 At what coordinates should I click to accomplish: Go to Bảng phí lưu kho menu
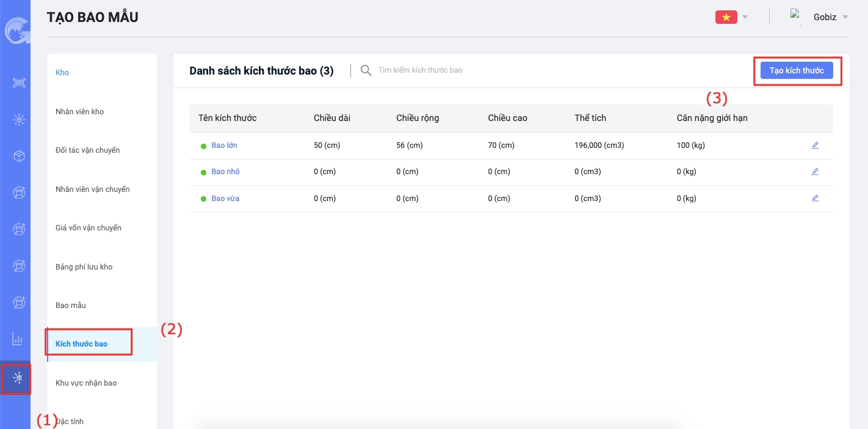coord(84,267)
